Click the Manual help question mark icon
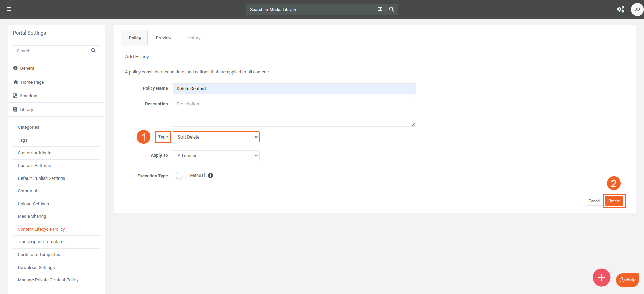Viewport: 644px width, 294px height. pyautogui.click(x=210, y=175)
